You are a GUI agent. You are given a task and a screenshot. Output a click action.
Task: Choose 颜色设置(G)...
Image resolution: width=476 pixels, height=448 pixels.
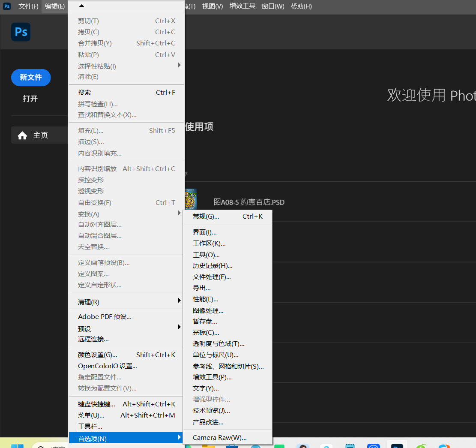126,355
